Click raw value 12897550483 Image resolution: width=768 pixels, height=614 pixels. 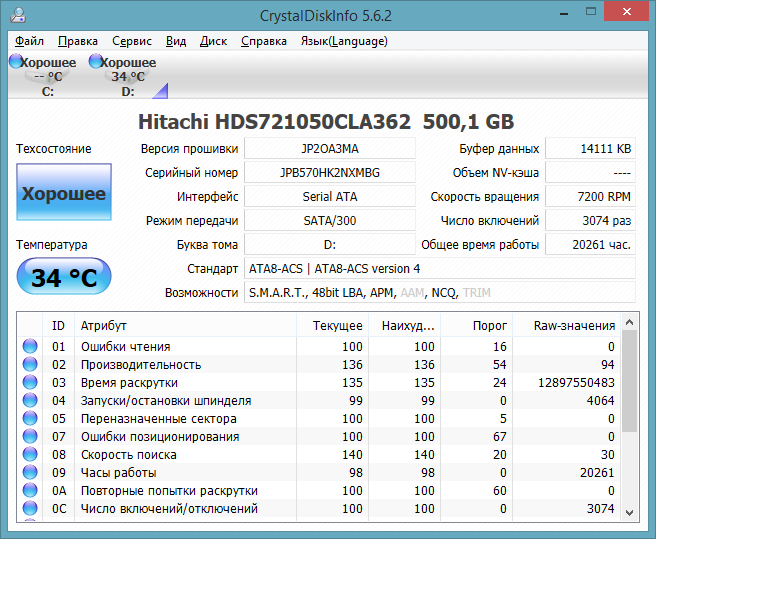pos(576,383)
